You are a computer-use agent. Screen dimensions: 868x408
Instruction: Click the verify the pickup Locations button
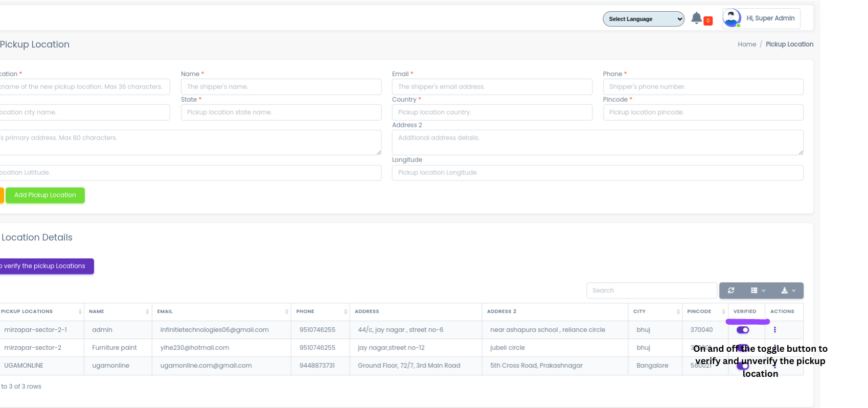click(x=45, y=266)
